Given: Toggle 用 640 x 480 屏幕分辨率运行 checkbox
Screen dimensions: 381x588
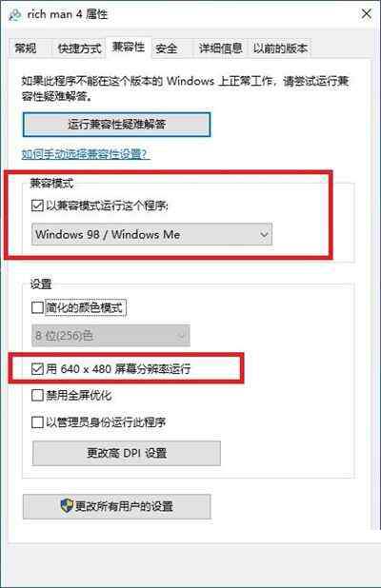Looking at the screenshot, I should tap(37, 369).
